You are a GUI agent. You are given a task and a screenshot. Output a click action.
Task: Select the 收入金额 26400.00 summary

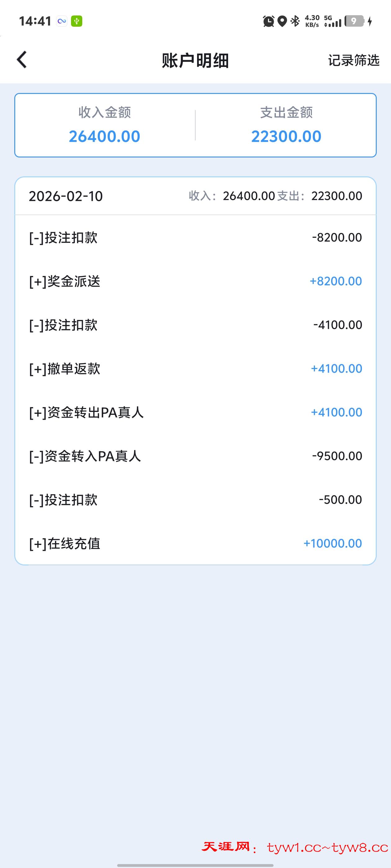pyautogui.click(x=105, y=125)
